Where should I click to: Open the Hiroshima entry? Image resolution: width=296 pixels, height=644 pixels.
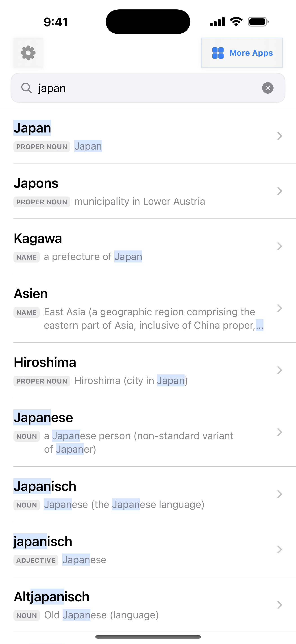(45, 362)
